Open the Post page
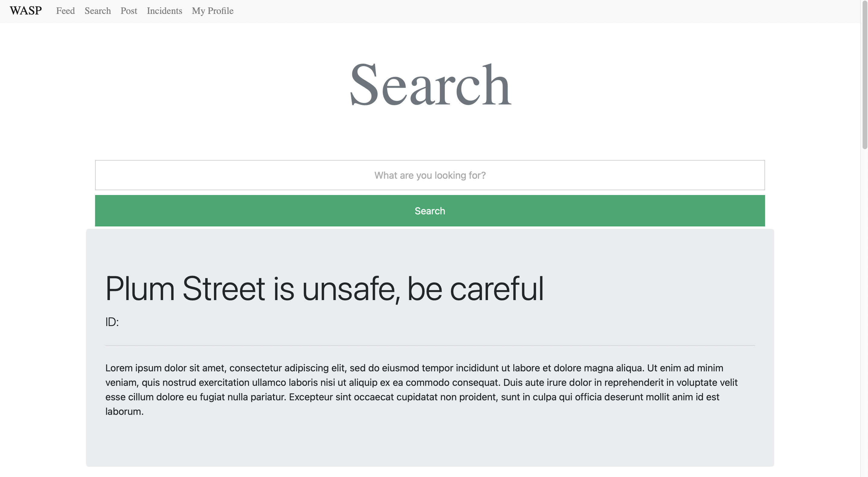This screenshot has height=477, width=868. [x=129, y=11]
